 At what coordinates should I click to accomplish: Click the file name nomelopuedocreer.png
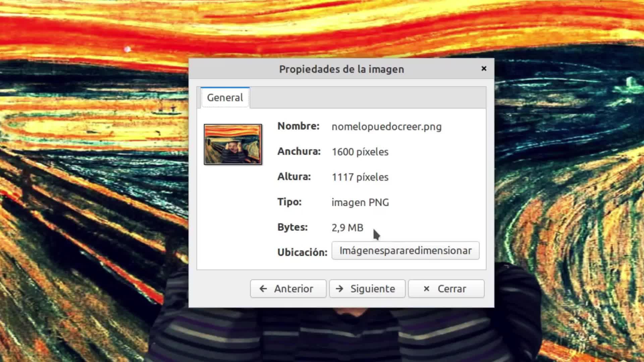(x=386, y=127)
